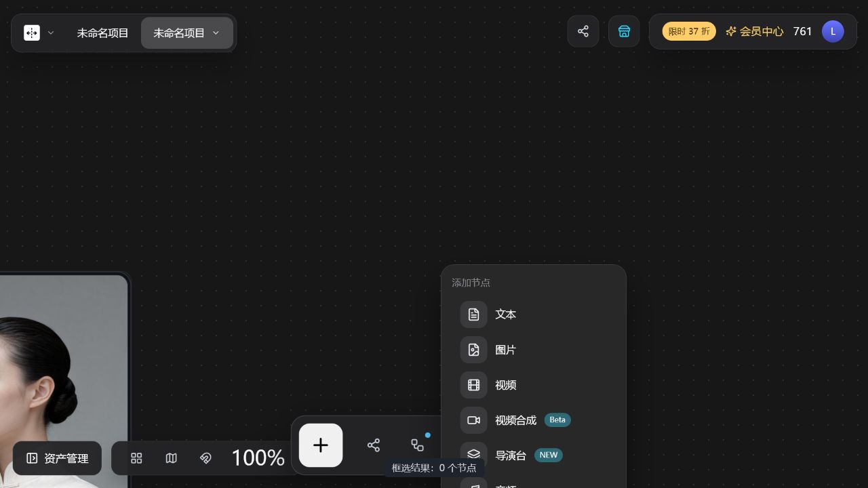Switch to the first 未命名项目 tab
This screenshot has width=868, height=488.
tap(102, 33)
